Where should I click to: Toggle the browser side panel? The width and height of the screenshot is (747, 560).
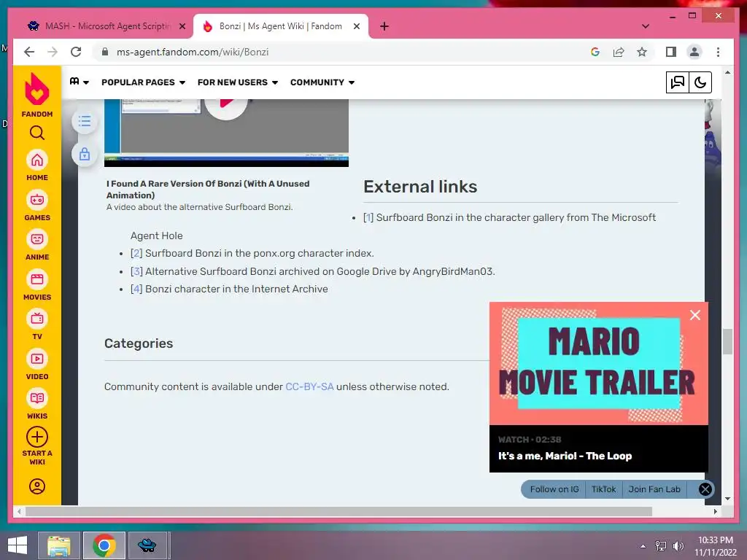click(x=671, y=52)
